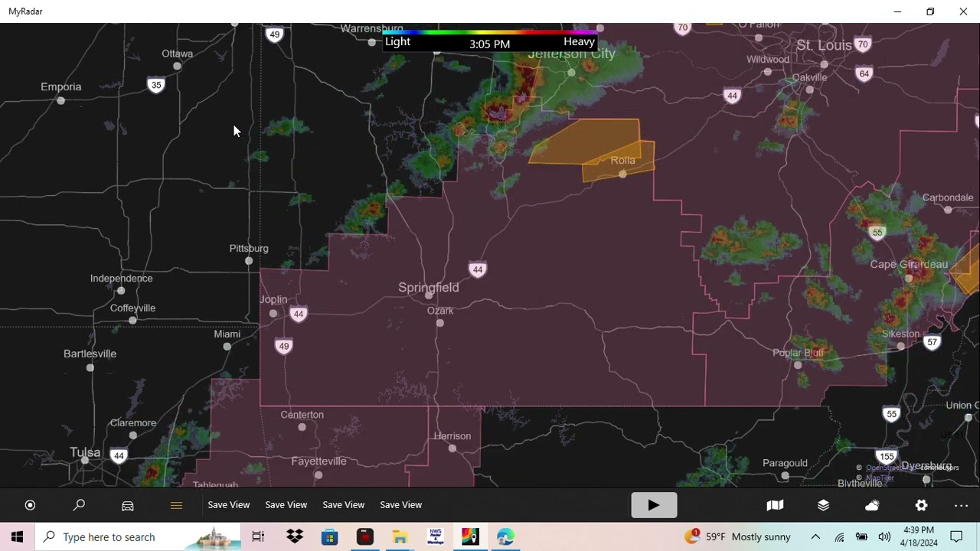The width and height of the screenshot is (980, 551).
Task: Open the Windows notification center
Action: 956,537
